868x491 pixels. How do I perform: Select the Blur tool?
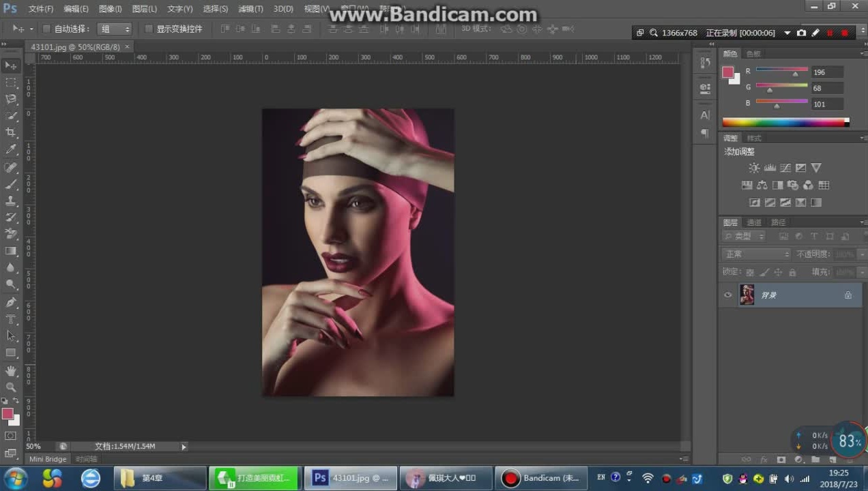11,267
